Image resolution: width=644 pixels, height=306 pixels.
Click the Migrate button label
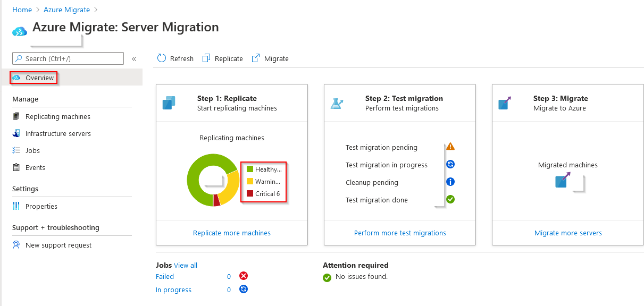tap(277, 58)
